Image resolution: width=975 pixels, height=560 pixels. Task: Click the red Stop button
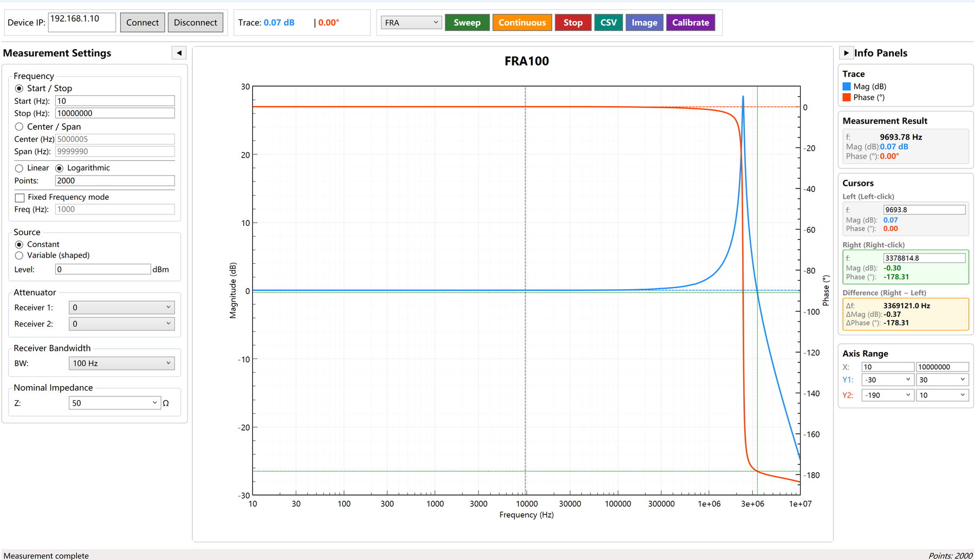573,23
